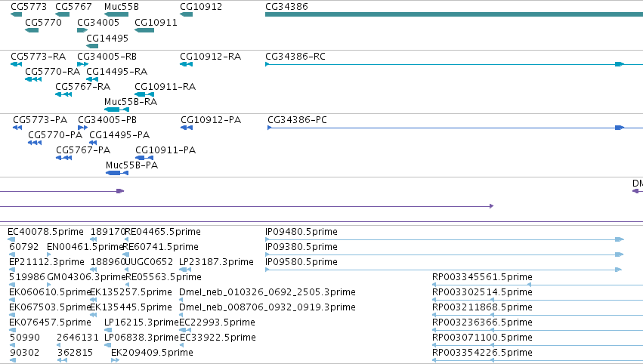Select the CG34386 gene bar

coord(454,14)
